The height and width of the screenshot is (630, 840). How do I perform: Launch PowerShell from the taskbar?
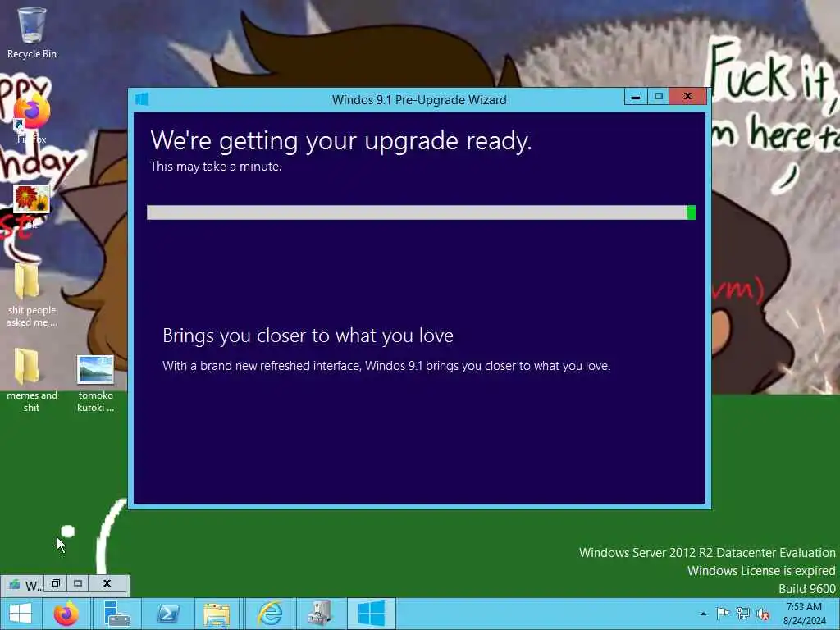(167, 614)
